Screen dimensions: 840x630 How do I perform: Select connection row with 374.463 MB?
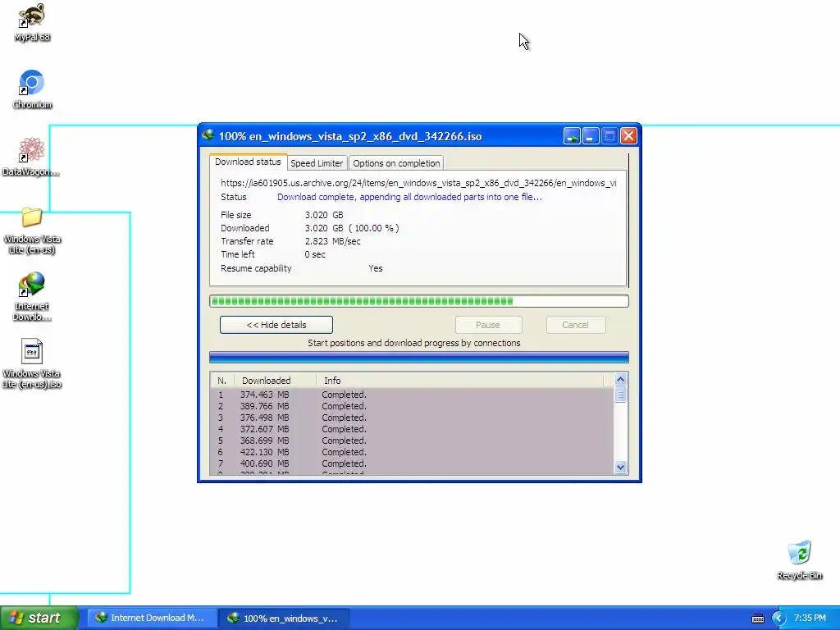pos(412,395)
